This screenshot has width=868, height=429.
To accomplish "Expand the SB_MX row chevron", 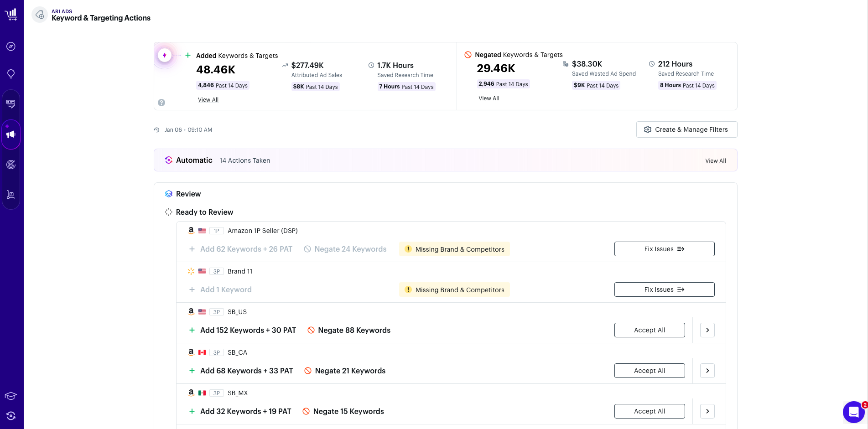I will tap(707, 411).
